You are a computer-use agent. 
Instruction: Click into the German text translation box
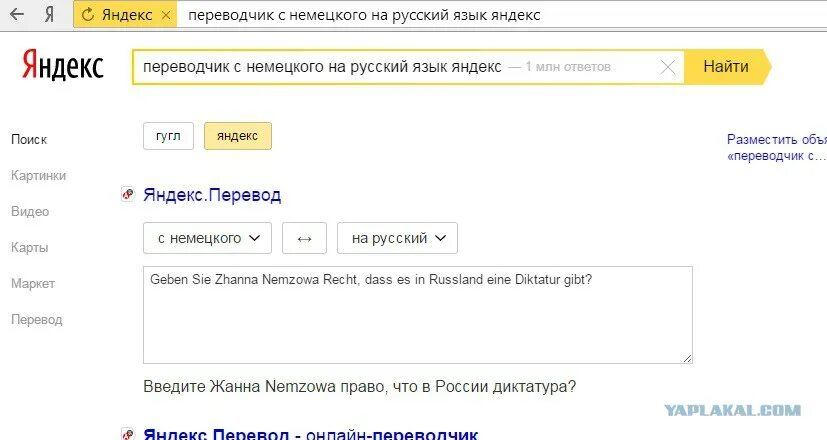pyautogui.click(x=418, y=315)
